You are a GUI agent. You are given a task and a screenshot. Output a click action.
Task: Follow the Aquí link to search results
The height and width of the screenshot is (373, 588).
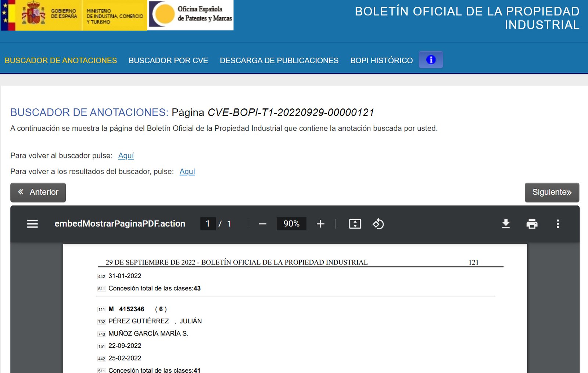coord(187,172)
